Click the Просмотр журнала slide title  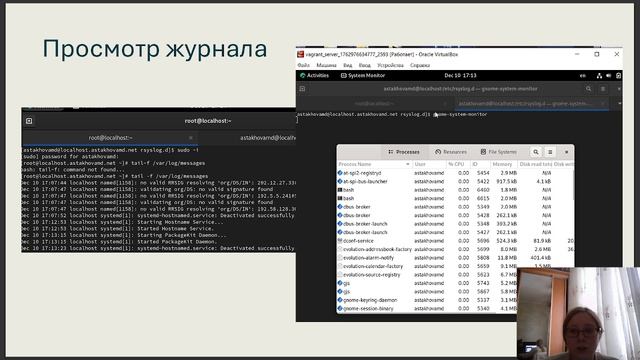click(x=155, y=49)
